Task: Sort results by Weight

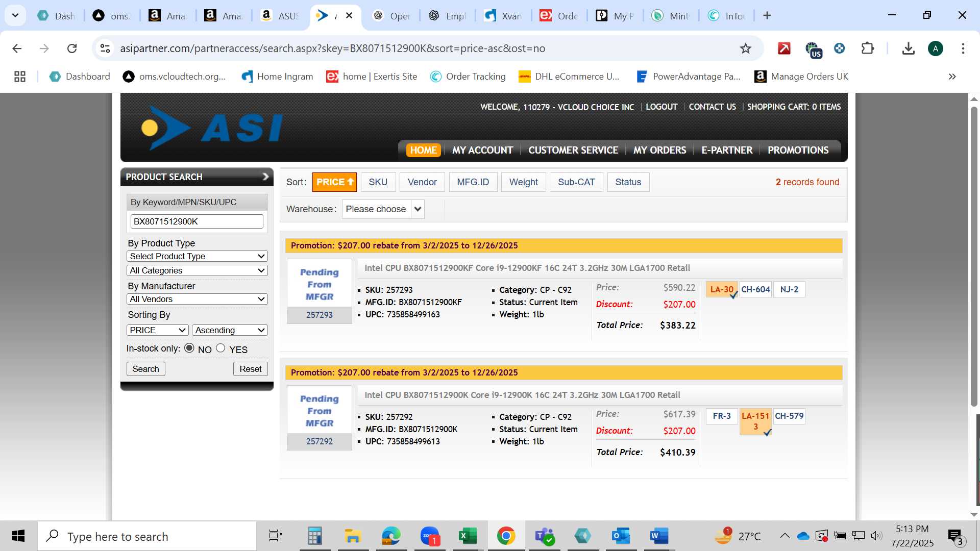Action: (524, 182)
